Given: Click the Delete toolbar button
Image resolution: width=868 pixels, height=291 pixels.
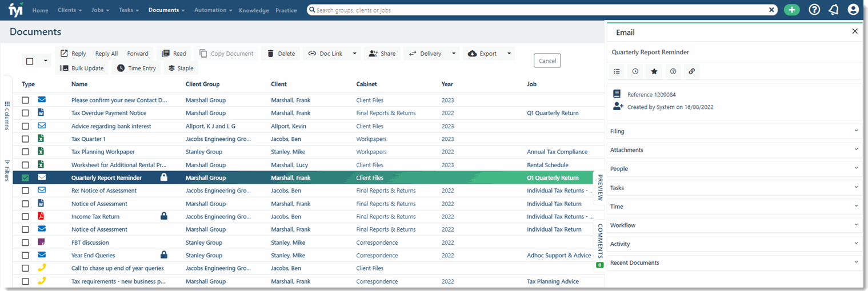Looking at the screenshot, I should (x=281, y=54).
